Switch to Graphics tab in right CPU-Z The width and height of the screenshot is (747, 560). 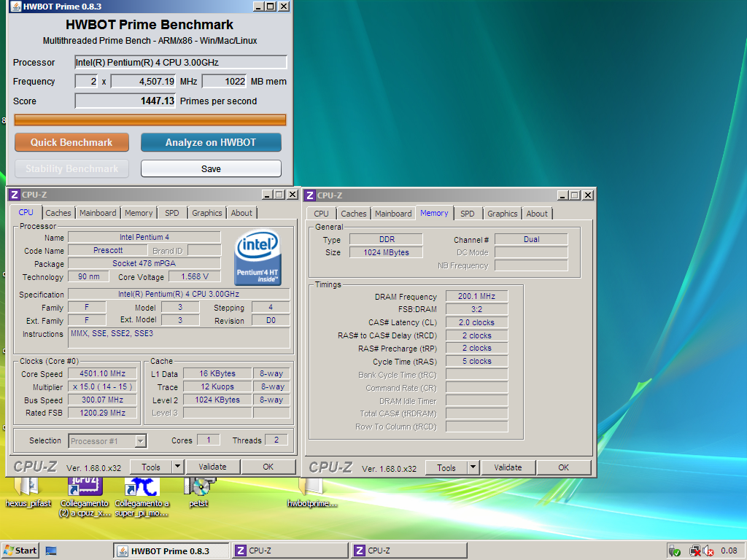pos(502,214)
